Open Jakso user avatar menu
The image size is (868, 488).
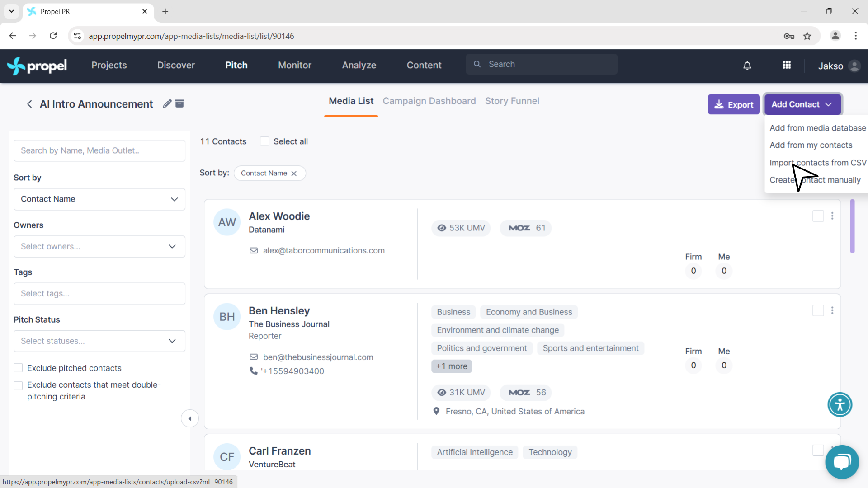854,66
